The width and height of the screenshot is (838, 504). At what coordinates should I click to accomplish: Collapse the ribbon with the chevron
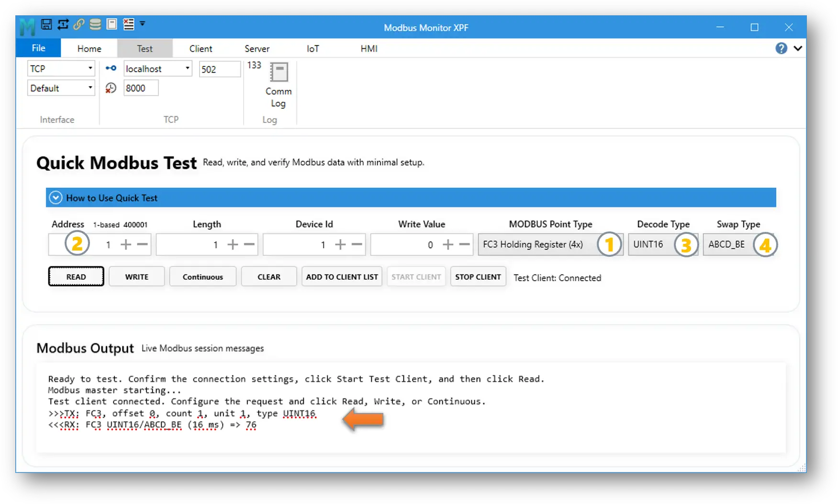798,48
